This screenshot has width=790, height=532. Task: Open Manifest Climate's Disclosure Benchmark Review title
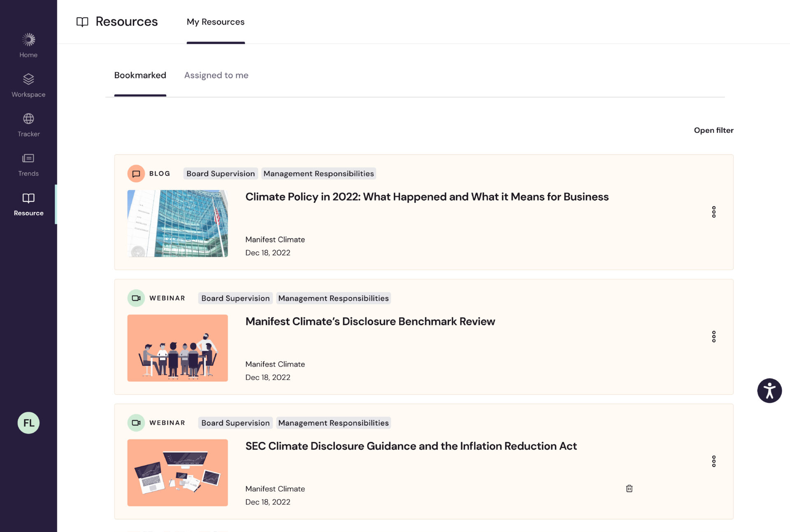(370, 322)
